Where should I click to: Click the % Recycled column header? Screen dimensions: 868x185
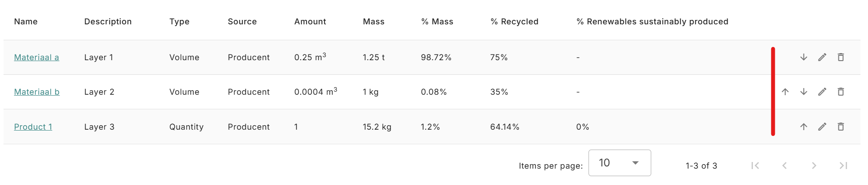[x=514, y=21]
